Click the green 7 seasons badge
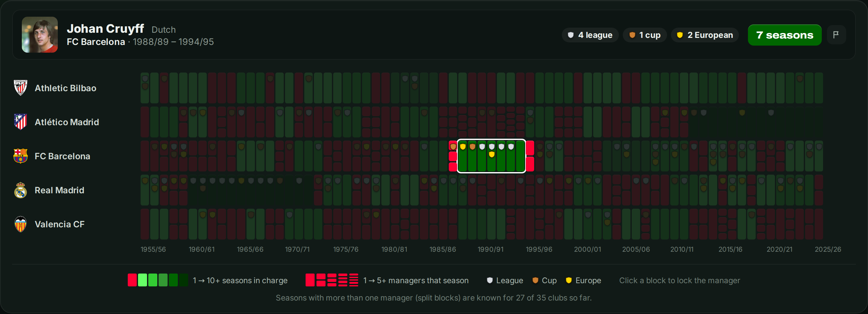Image resolution: width=868 pixels, height=314 pixels. coord(785,35)
